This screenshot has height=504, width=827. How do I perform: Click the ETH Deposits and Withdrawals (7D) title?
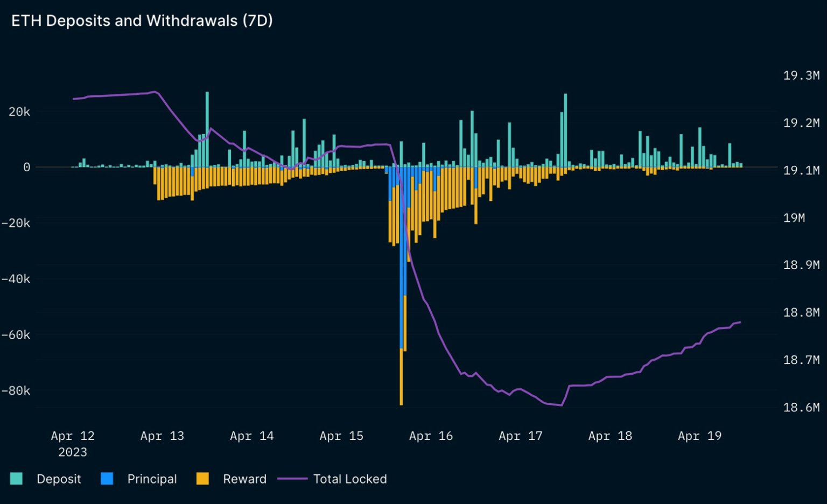click(142, 21)
